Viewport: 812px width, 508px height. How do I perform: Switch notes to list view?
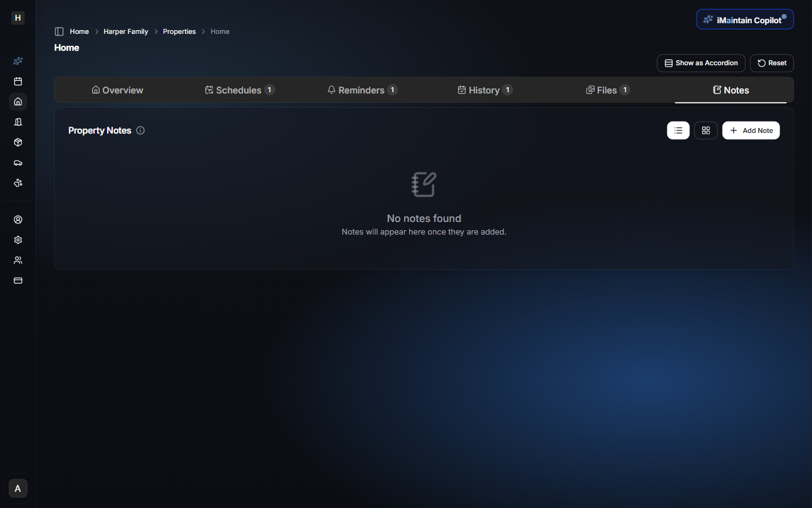tap(678, 130)
